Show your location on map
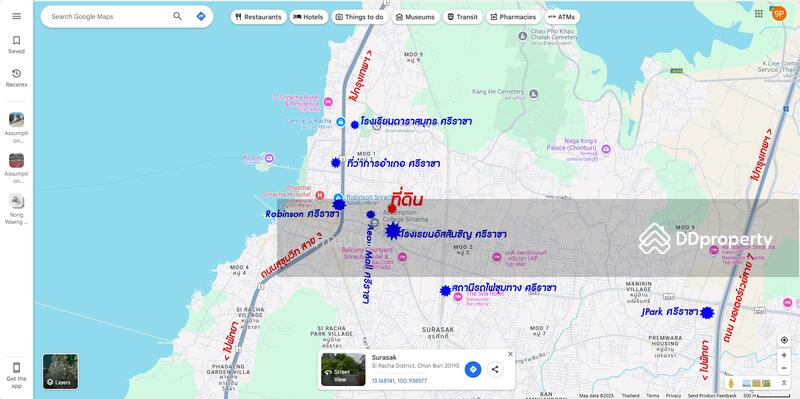The height and width of the screenshot is (399, 800). click(784, 340)
